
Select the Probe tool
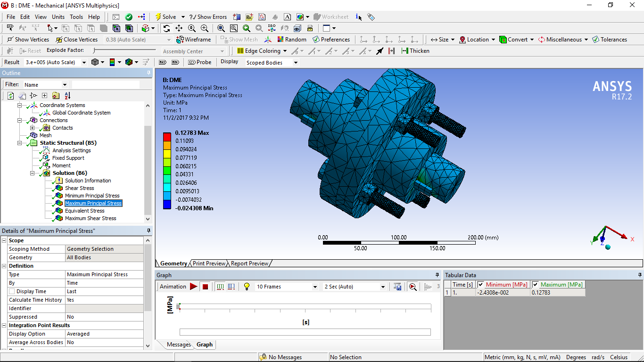click(199, 62)
